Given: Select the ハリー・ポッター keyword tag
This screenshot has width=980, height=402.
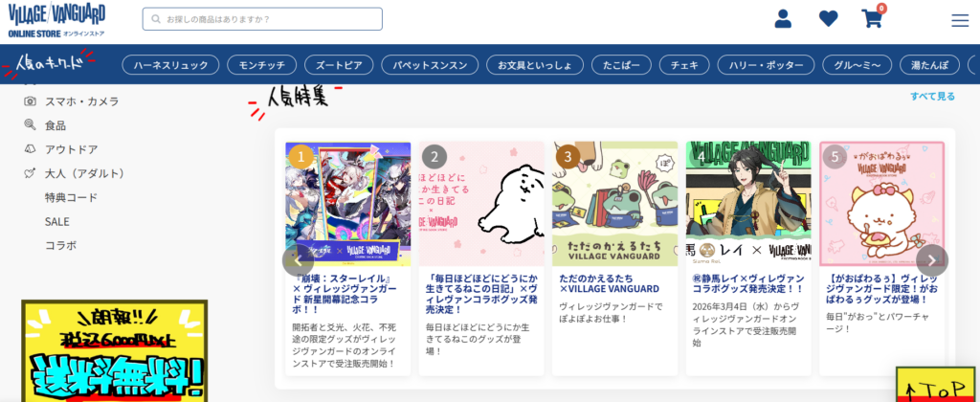Looking at the screenshot, I should coord(766,64).
